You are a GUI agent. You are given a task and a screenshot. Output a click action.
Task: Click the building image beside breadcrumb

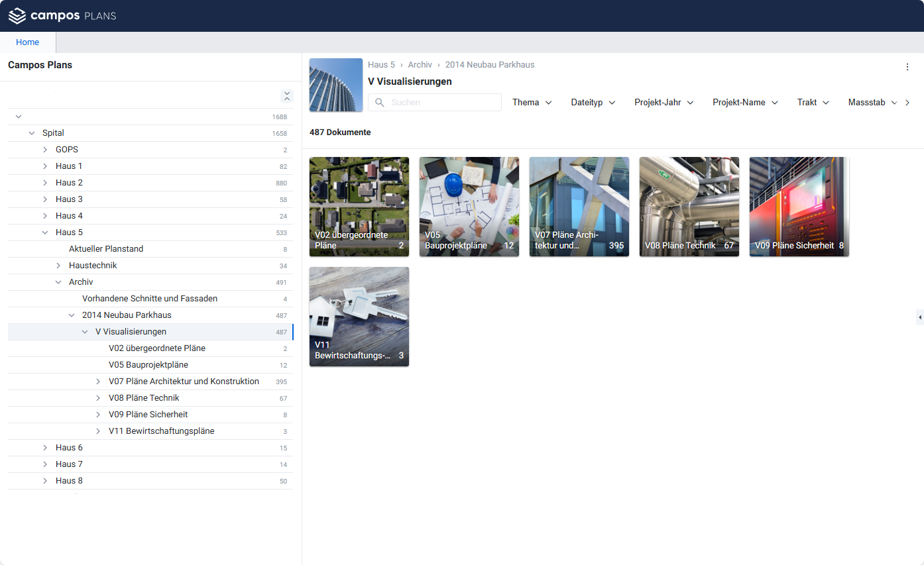(x=336, y=85)
